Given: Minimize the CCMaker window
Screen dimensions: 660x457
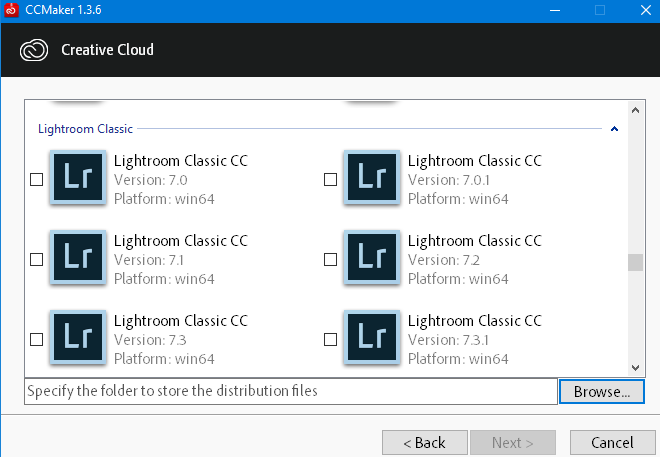Looking at the screenshot, I should [x=555, y=10].
